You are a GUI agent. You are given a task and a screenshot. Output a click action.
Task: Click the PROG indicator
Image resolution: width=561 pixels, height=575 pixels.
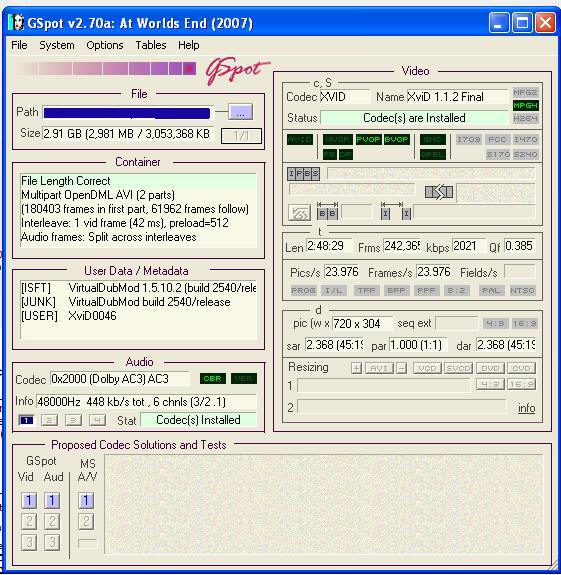[304, 290]
